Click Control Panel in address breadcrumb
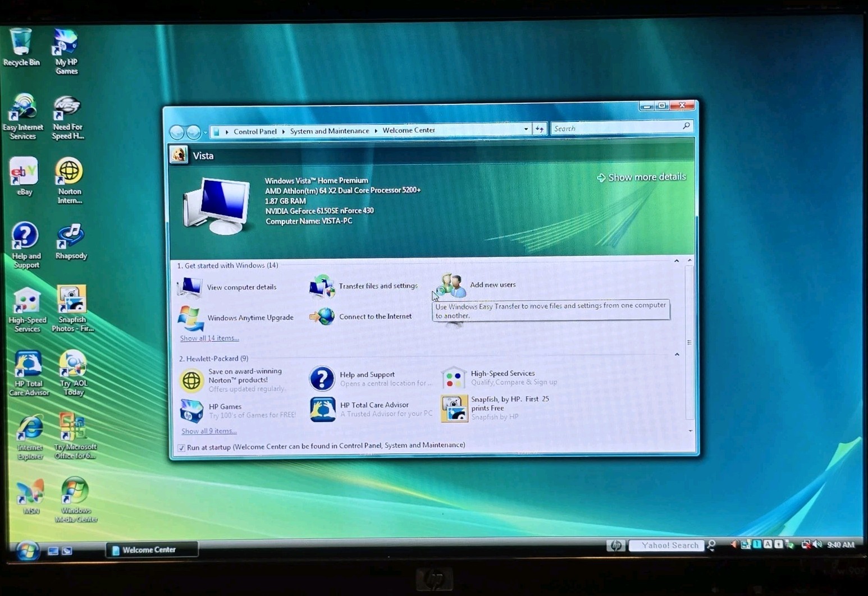Viewport: 868px width, 596px height. [x=255, y=131]
